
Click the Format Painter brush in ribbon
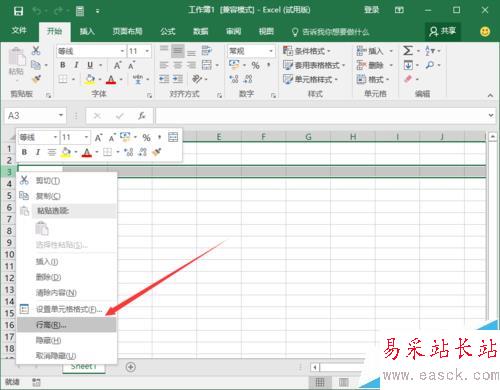pyautogui.click(x=36, y=79)
